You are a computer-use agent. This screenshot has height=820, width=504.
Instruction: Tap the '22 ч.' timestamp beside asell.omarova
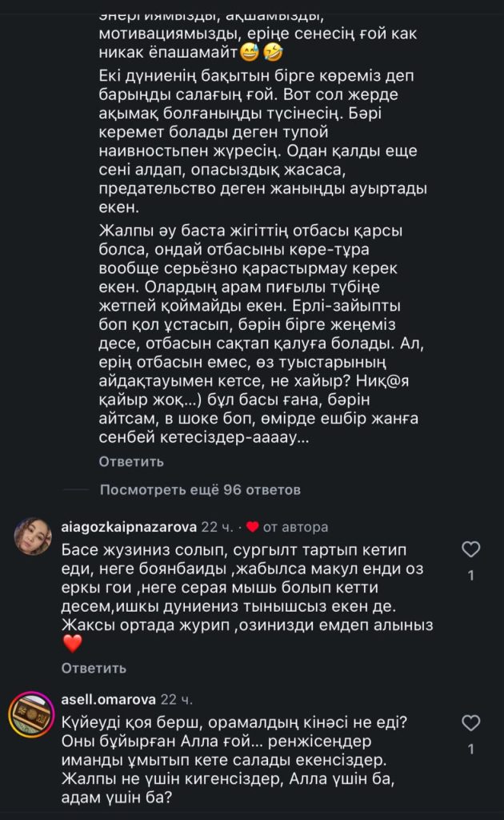pos(177,699)
